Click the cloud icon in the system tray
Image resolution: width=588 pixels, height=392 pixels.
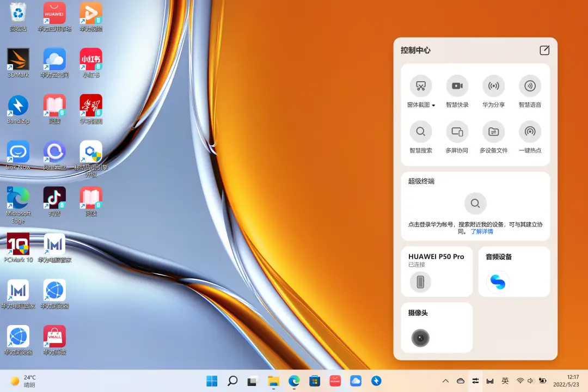461,381
